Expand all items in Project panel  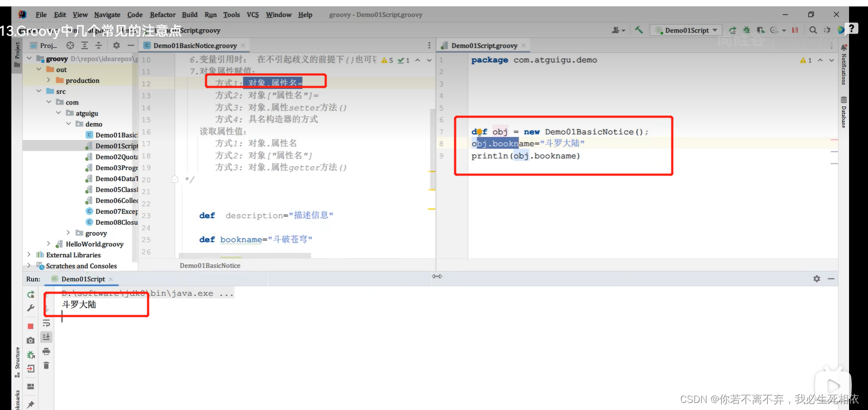tap(84, 45)
